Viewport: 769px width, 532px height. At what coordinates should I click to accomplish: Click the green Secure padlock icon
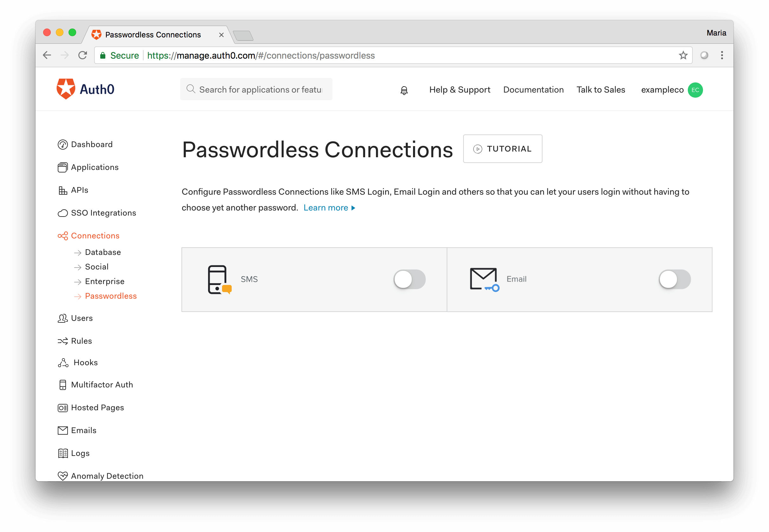(x=103, y=55)
